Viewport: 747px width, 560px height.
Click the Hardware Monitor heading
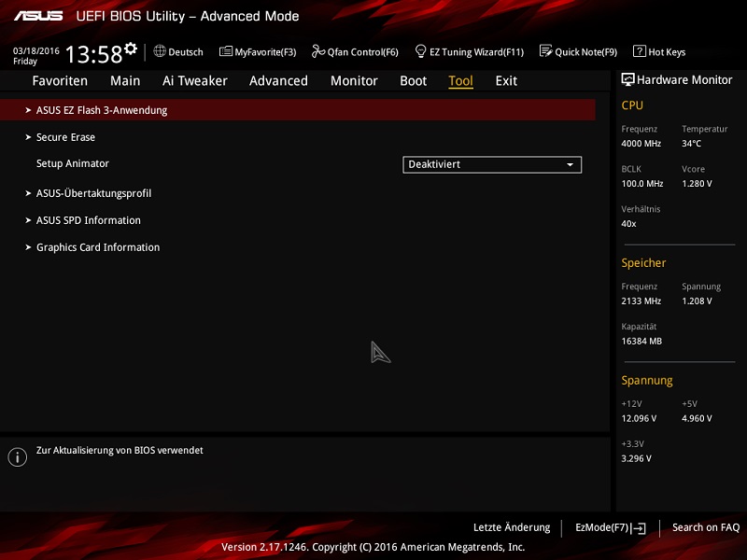tap(684, 80)
